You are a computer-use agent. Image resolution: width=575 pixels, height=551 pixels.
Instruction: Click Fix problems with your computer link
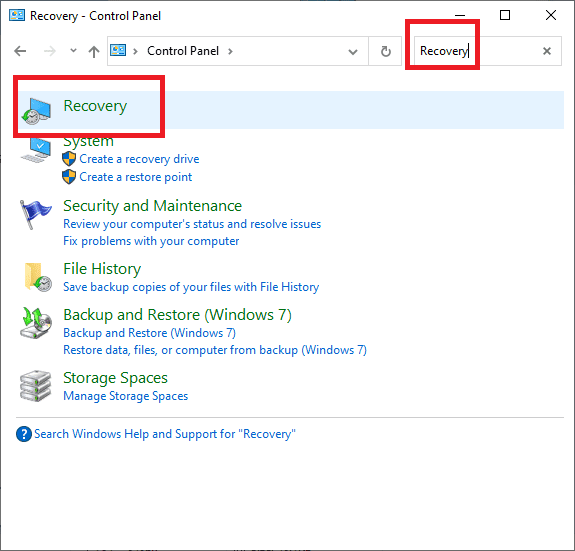coord(151,241)
